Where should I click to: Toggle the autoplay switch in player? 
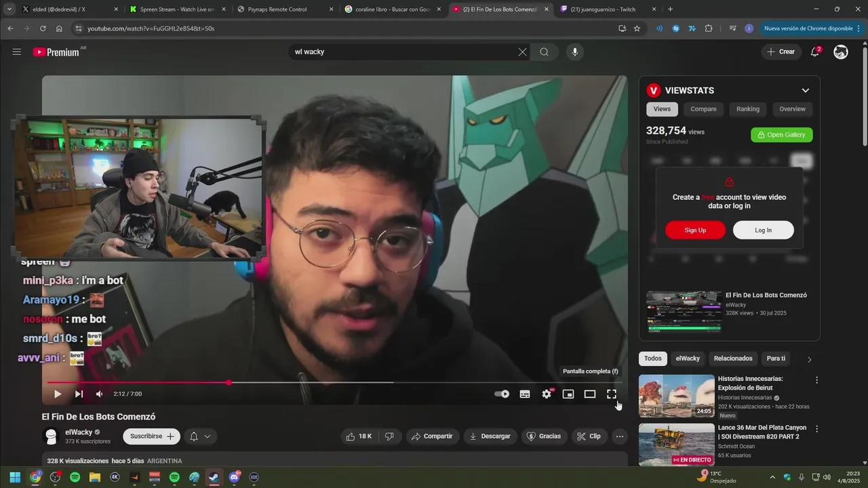(x=502, y=394)
